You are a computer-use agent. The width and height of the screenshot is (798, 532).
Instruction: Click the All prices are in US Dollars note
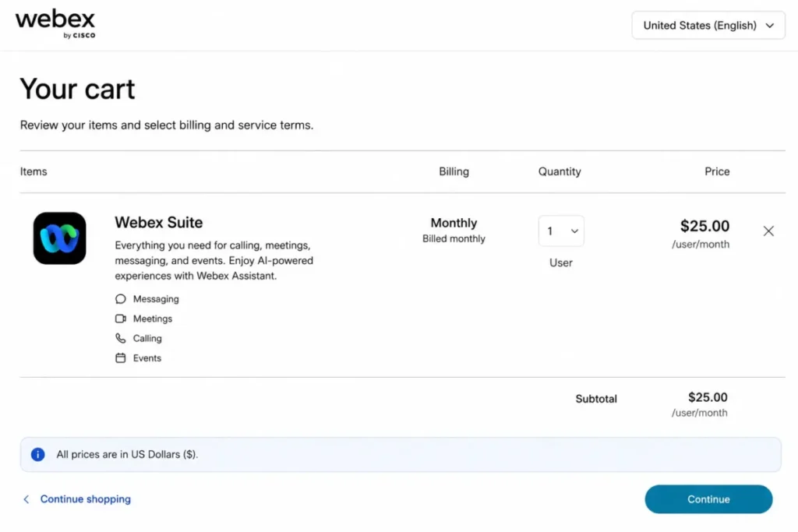click(127, 454)
